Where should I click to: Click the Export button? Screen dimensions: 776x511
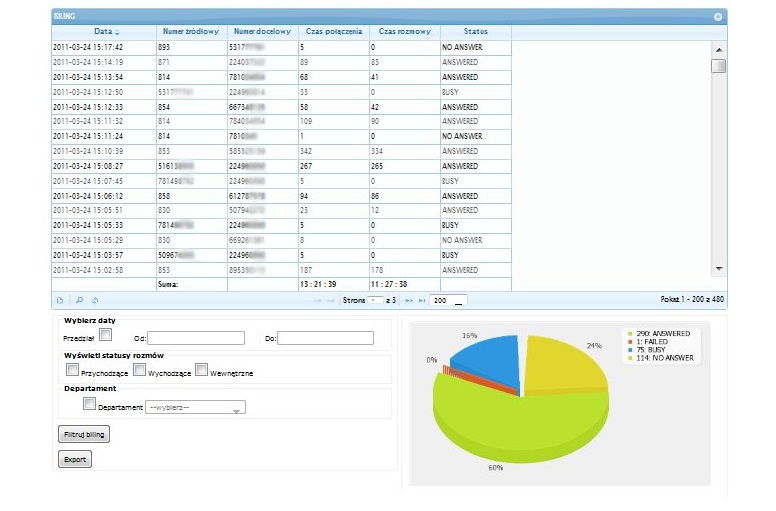point(75,460)
